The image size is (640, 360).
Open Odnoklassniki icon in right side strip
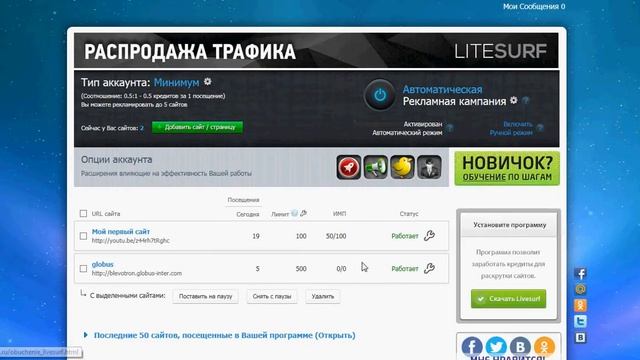pos(580,305)
